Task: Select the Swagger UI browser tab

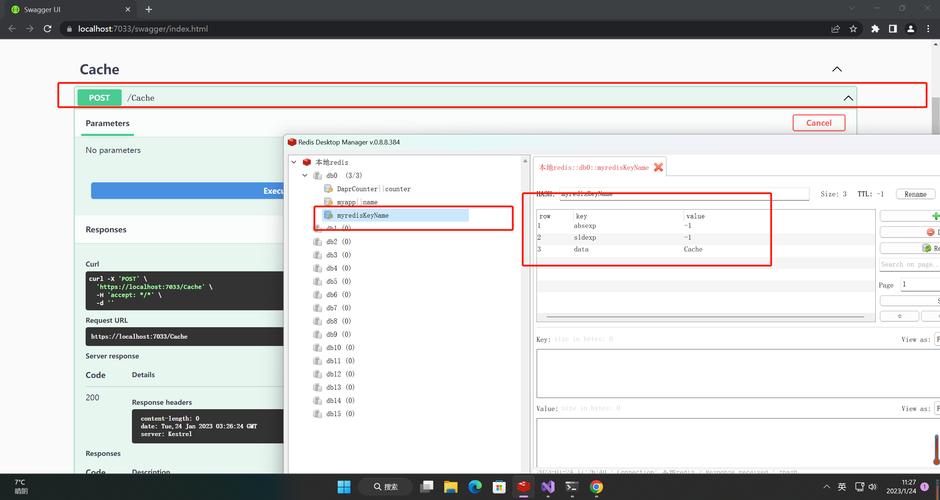Action: tap(69, 10)
